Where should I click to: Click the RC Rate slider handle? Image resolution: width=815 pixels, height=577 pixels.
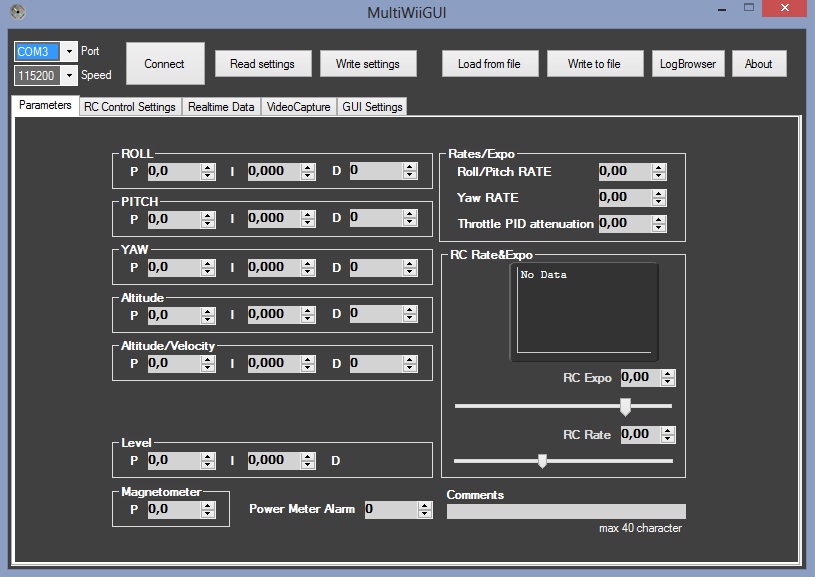[x=542, y=461]
